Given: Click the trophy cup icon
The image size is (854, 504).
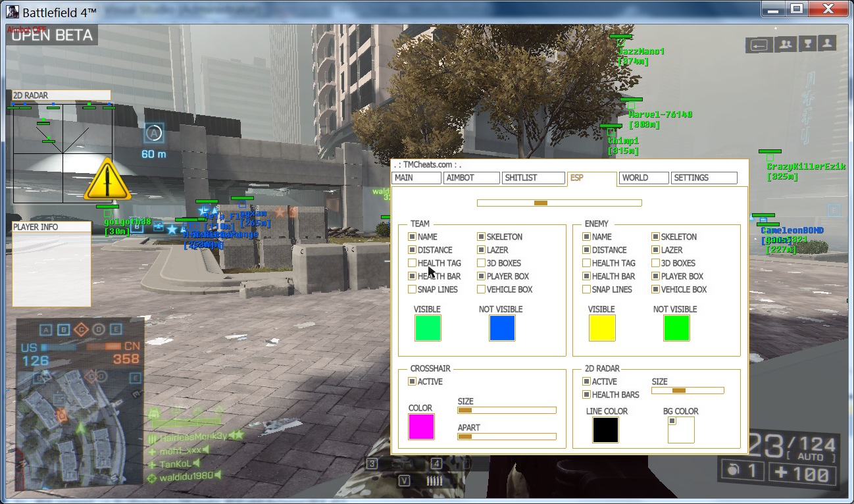Looking at the screenshot, I should [807, 44].
